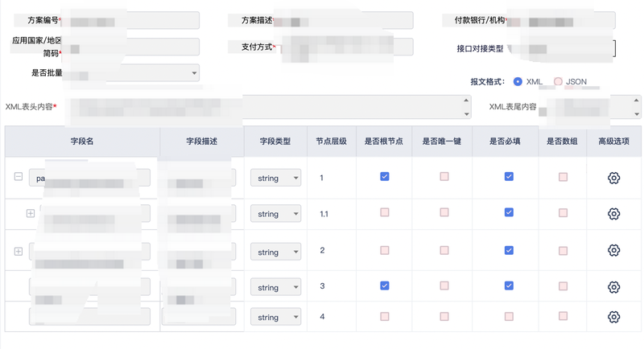Screen dimensions: 644x349
Task: Click down arrow of XML表头内容 scrollbar
Action: pos(466,114)
